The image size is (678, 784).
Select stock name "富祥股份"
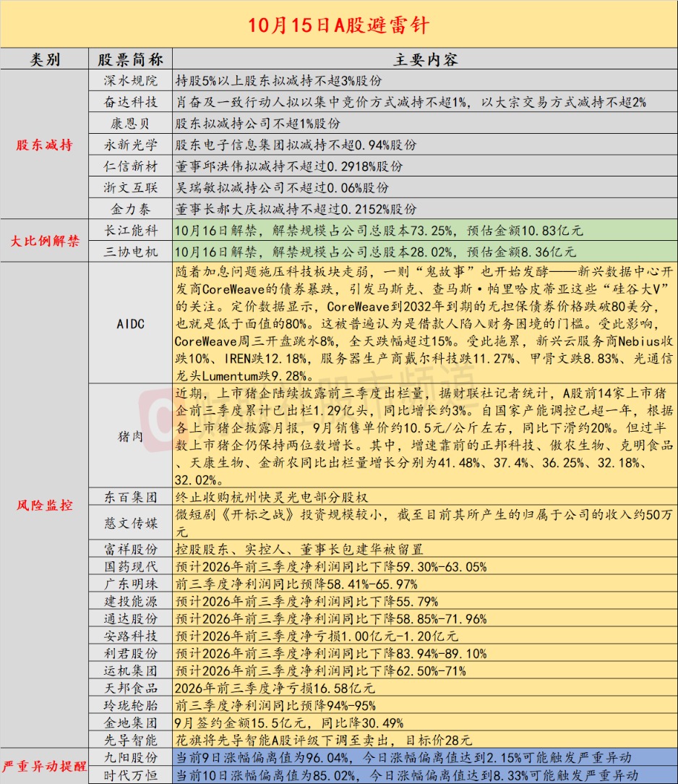pyautogui.click(x=130, y=550)
